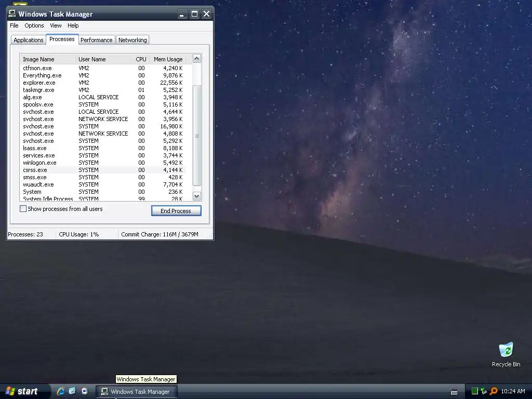
Task: Open the File menu
Action: point(14,25)
